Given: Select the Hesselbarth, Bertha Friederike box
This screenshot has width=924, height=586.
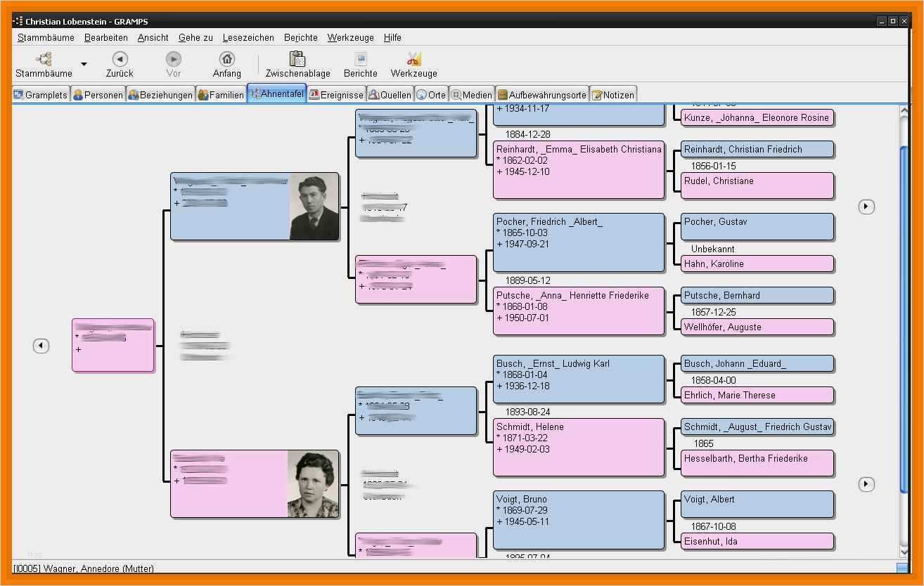Looking at the screenshot, I should (757, 463).
